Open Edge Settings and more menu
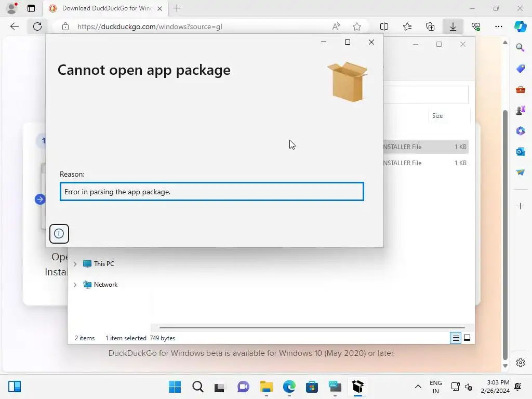 [x=498, y=26]
